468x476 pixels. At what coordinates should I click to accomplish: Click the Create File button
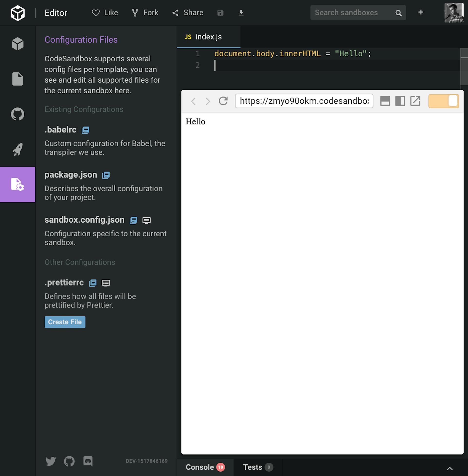[65, 322]
